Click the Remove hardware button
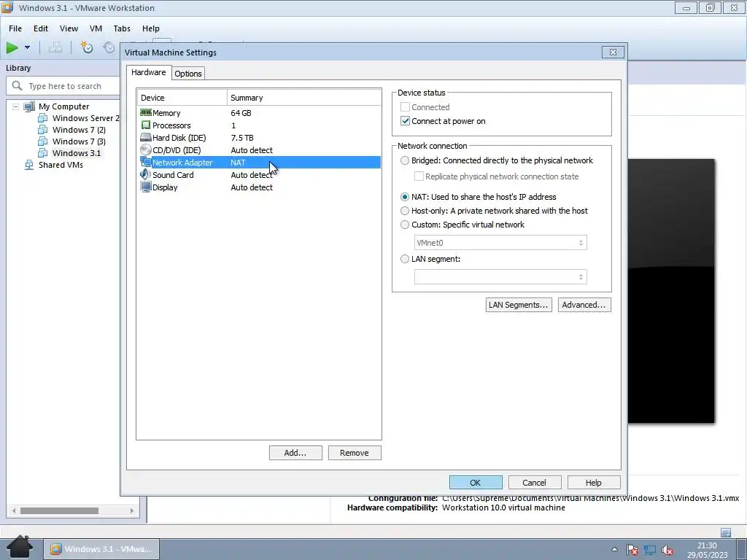The height and width of the screenshot is (560, 747). (x=355, y=453)
